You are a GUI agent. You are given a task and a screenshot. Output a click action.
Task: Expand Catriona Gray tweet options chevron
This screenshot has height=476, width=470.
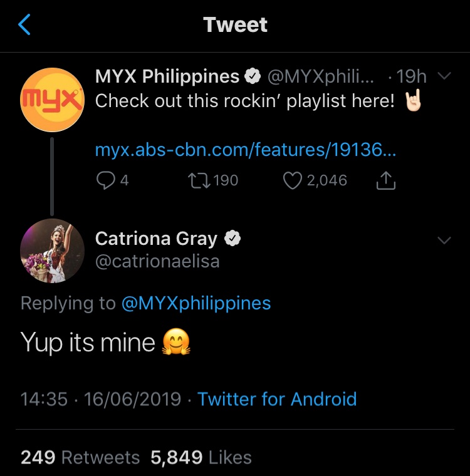[444, 240]
